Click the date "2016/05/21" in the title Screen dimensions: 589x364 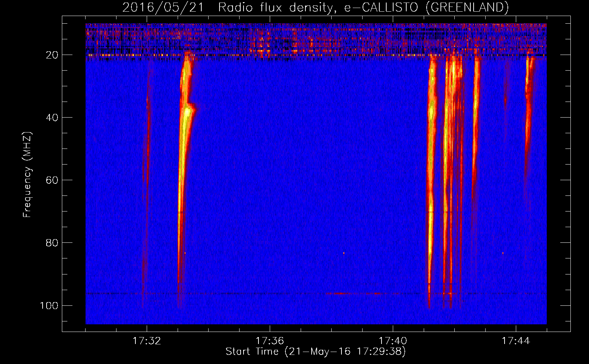tap(163, 7)
